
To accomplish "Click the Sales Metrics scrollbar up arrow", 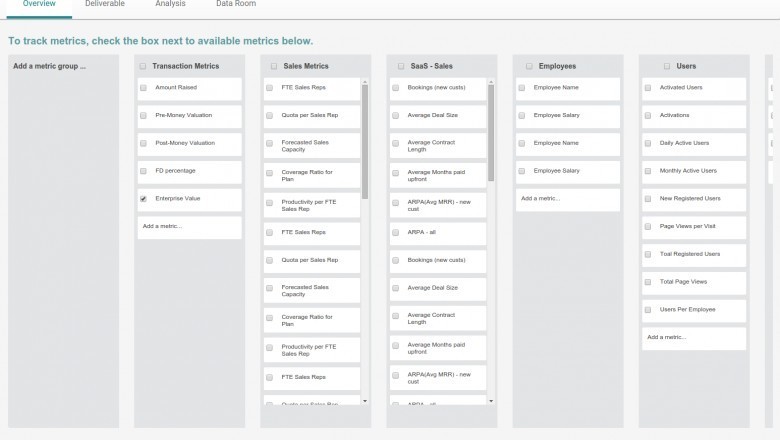I will (365, 81).
